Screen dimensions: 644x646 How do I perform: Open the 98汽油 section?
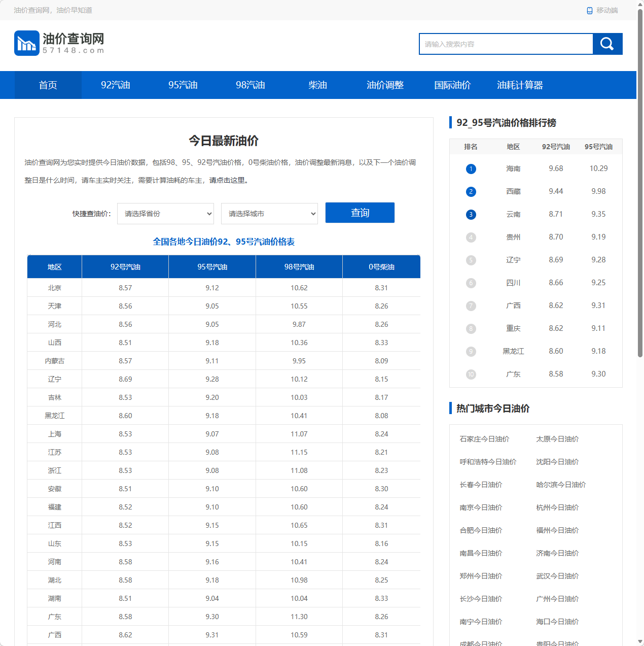click(251, 85)
